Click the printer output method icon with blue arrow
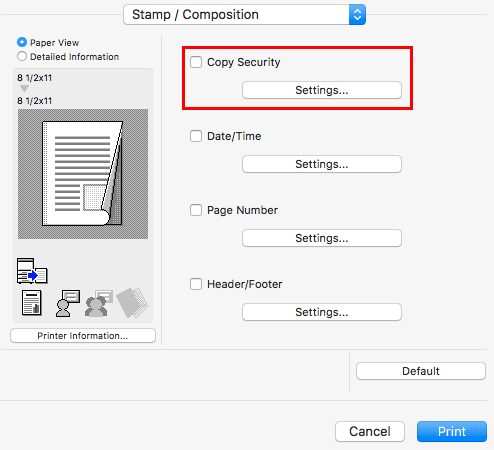 32,271
